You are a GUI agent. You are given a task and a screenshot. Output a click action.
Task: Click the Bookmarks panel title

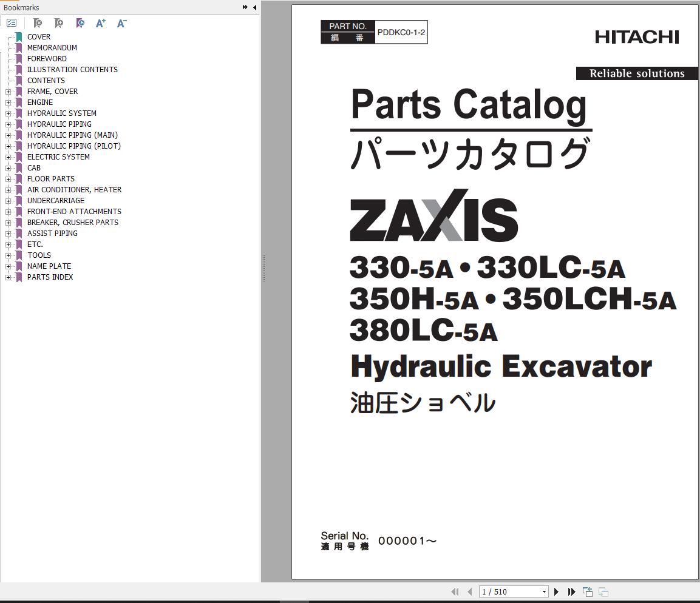(x=21, y=7)
